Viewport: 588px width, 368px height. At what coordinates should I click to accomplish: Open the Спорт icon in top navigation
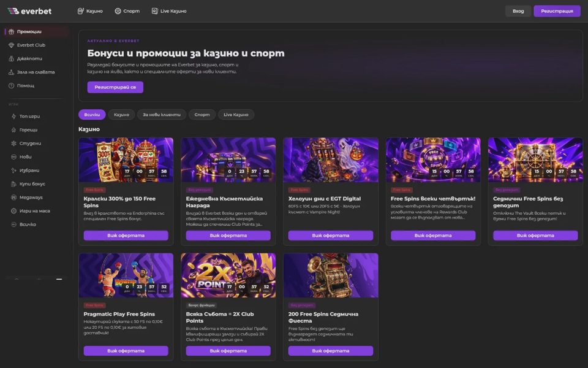click(118, 11)
